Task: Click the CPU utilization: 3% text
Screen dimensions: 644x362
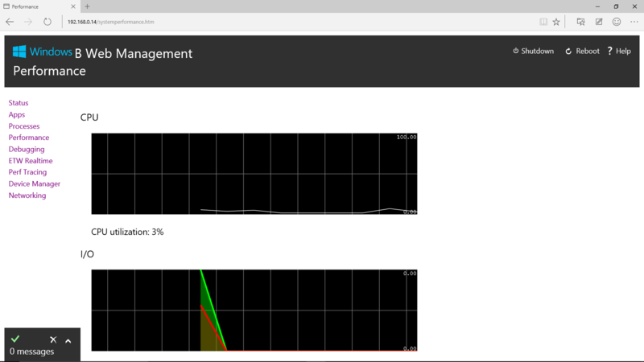Action: [x=127, y=232]
